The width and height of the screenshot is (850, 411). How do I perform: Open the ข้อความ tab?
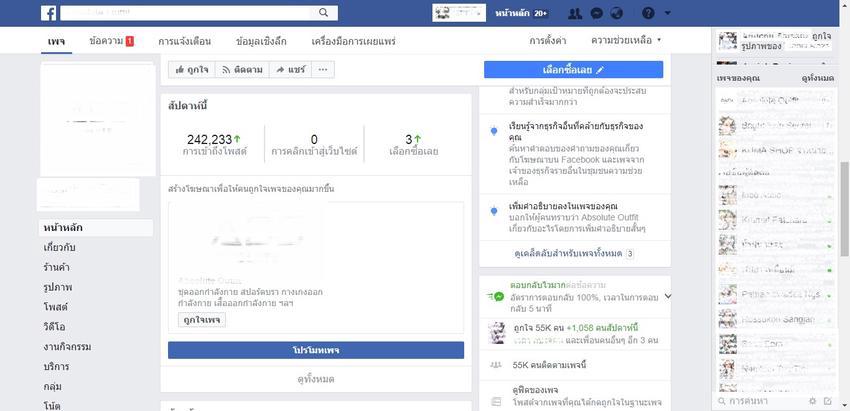tap(111, 41)
